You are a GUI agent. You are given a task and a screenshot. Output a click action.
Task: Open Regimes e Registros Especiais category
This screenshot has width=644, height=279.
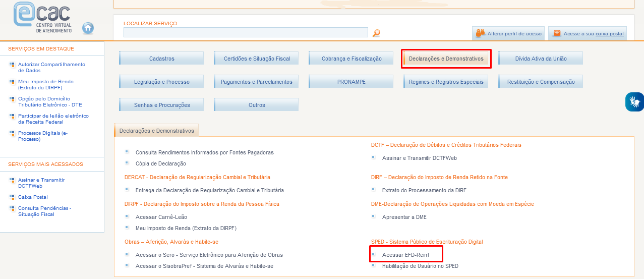(446, 82)
